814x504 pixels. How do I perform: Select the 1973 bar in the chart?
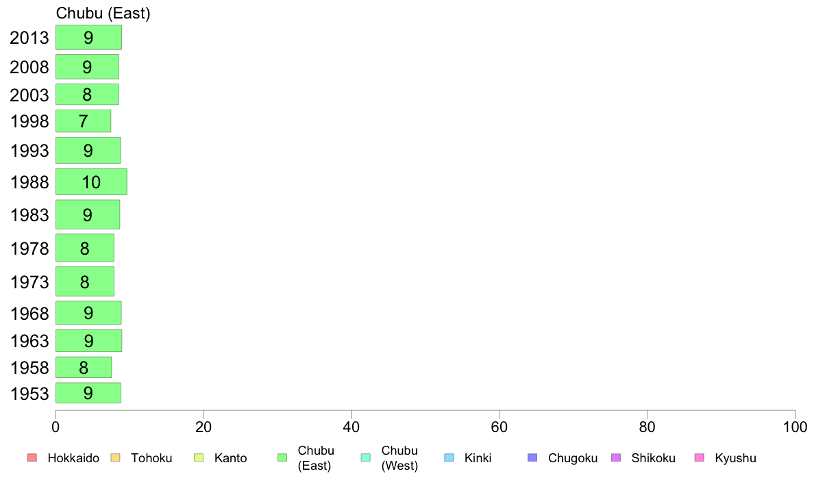(85, 281)
